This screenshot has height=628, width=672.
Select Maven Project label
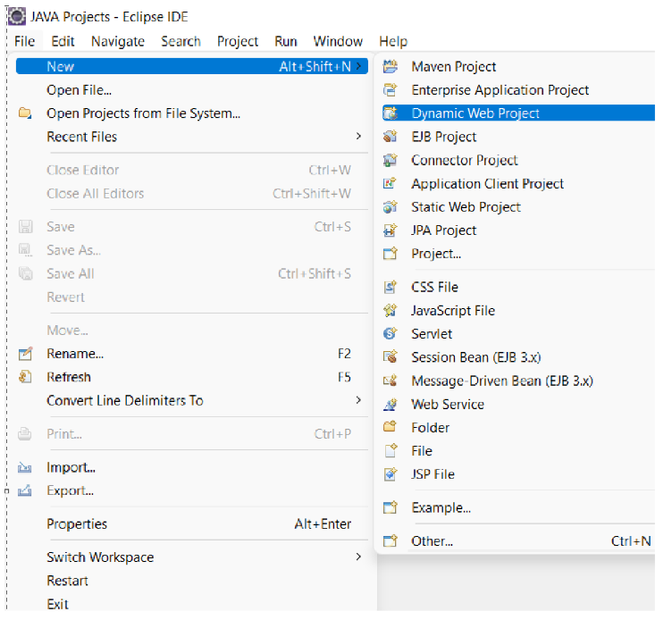coord(453,66)
